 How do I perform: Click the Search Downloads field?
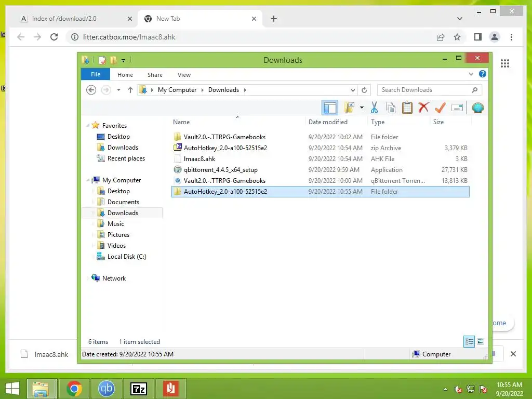[429, 90]
